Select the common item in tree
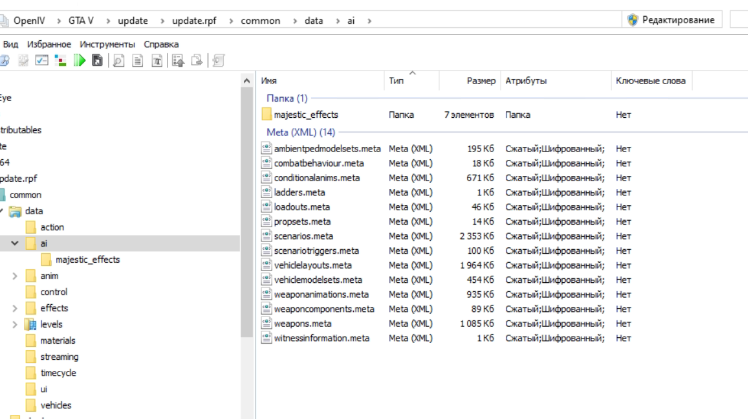Image resolution: width=748 pixels, height=419 pixels. (25, 195)
